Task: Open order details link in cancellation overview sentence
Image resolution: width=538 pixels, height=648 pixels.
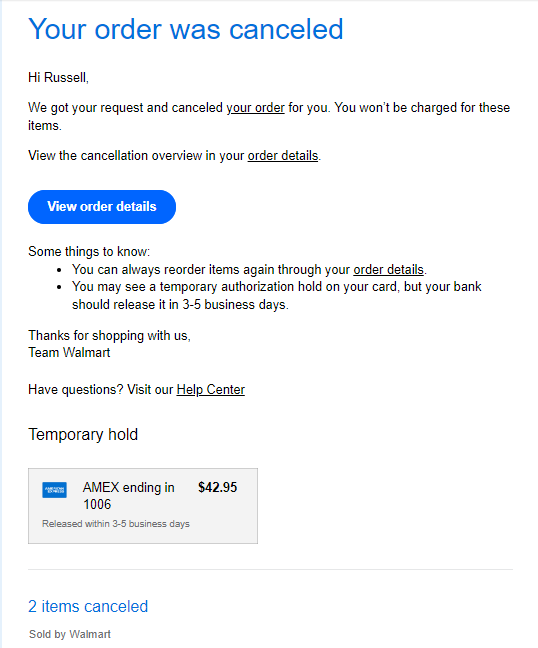Action: coord(283,156)
